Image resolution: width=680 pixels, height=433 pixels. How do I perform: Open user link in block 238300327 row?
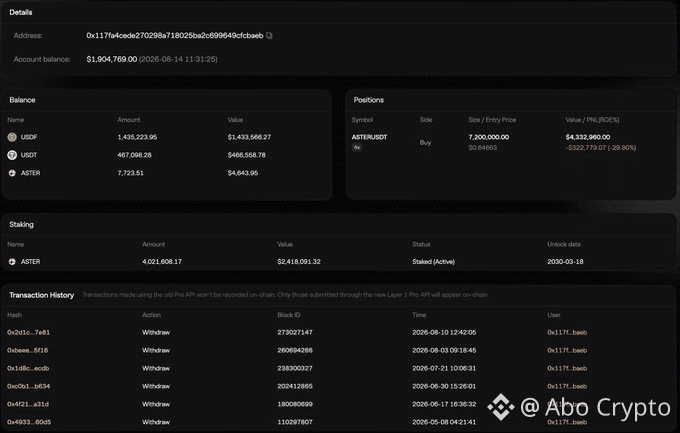pyautogui.click(x=567, y=368)
